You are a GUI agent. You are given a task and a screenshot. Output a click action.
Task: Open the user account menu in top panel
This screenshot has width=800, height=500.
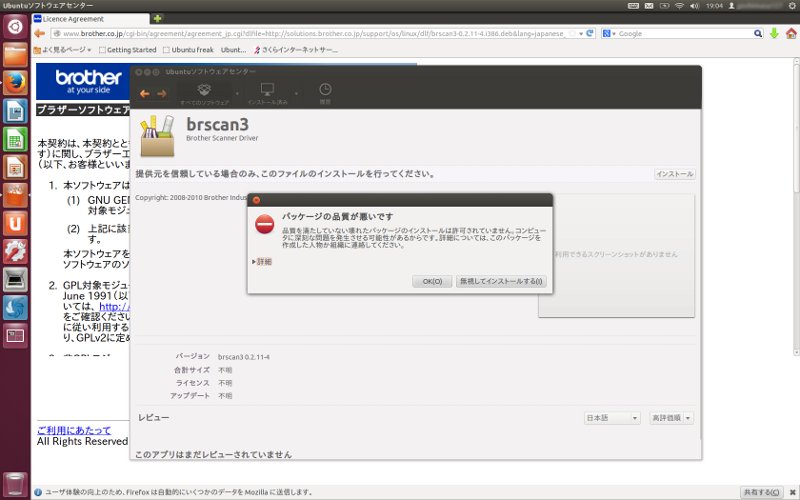[x=757, y=6]
